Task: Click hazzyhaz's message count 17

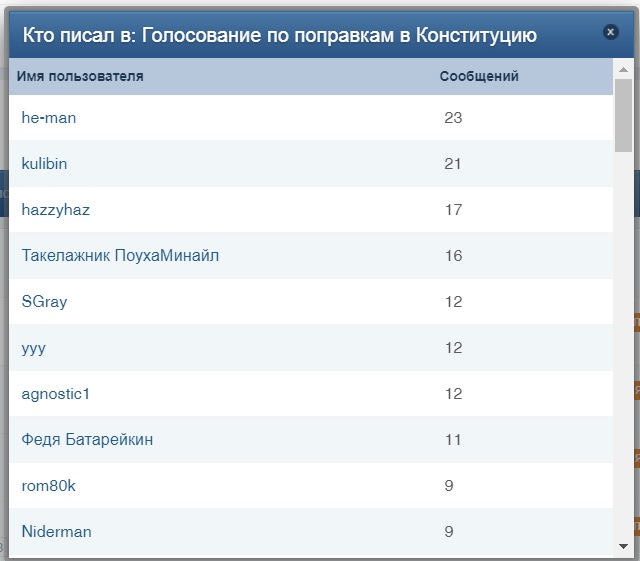Action: pyautogui.click(x=453, y=210)
